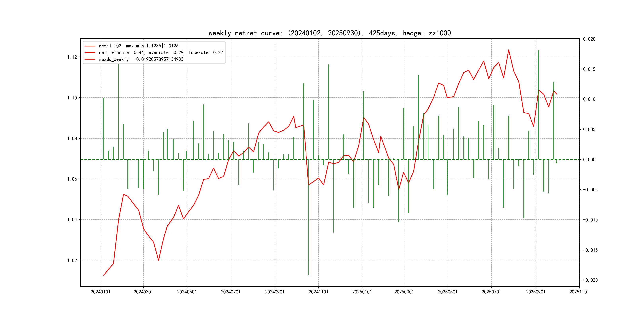The width and height of the screenshot is (644, 322).
Task: Click the 20250301 x-axis date label
Action: pos(404,292)
